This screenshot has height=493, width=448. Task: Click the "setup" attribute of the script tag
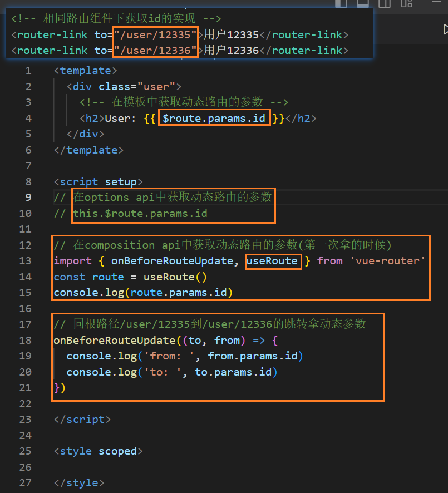pyautogui.click(x=121, y=182)
